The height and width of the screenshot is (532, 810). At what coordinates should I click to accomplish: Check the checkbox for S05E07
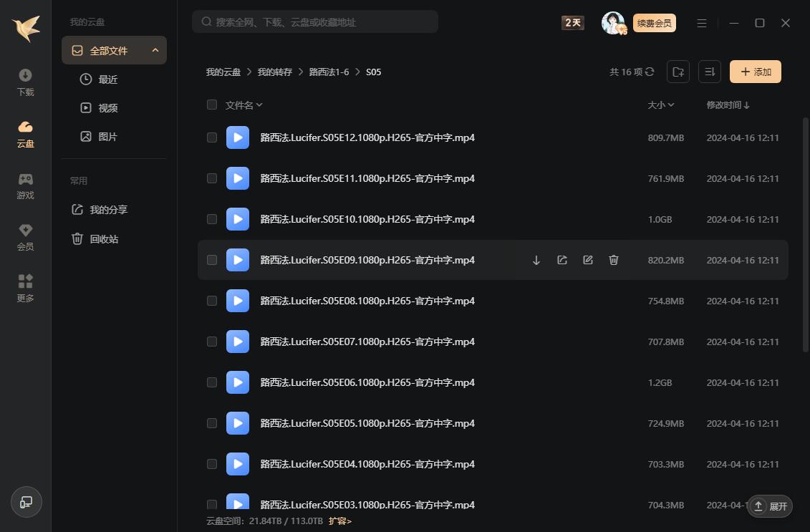point(212,342)
